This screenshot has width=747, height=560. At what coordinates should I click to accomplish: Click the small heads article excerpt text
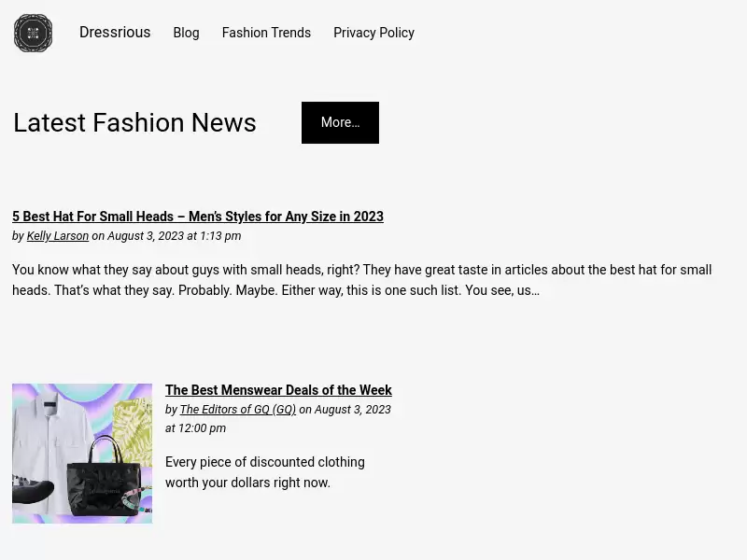click(362, 280)
